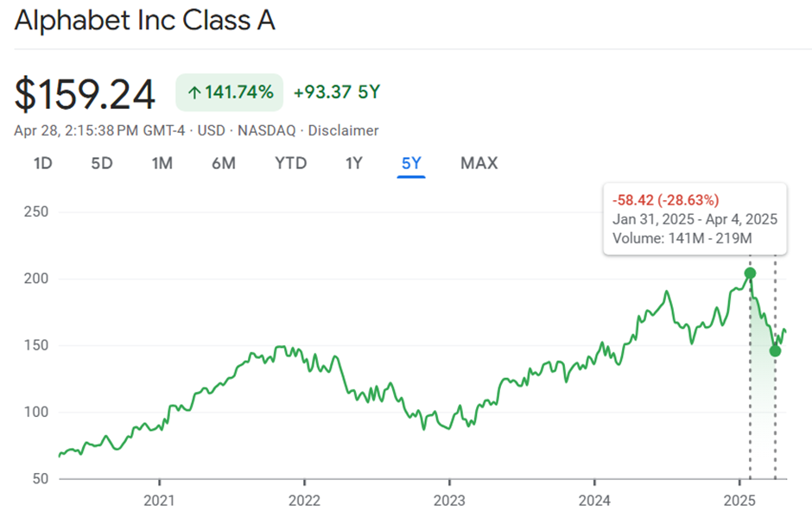
Task: Click the active 5Y tab
Action: click(411, 163)
